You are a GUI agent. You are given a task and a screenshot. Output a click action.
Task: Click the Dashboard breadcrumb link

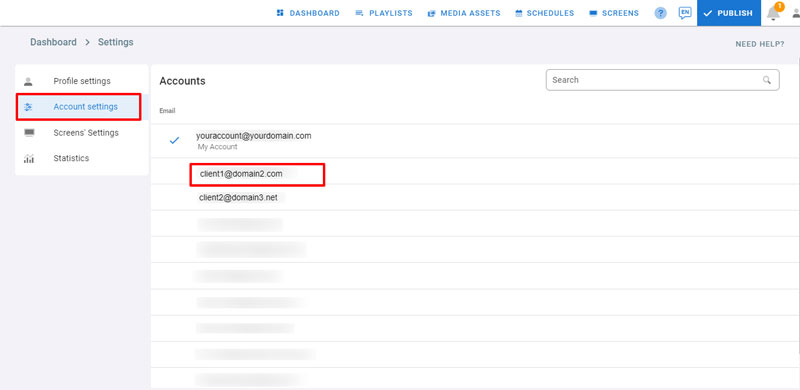pyautogui.click(x=53, y=42)
